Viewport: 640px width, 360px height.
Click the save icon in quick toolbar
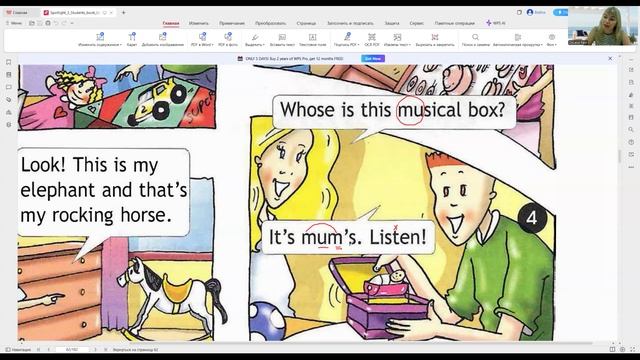(40, 23)
